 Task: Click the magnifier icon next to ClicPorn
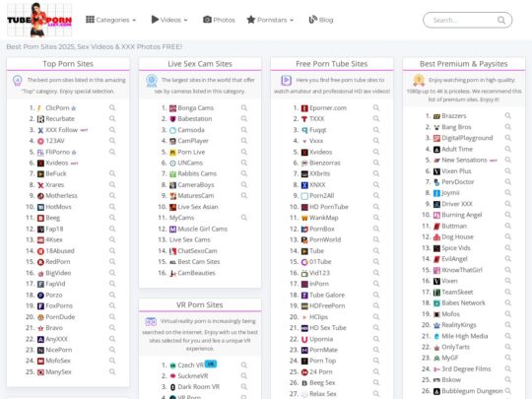tap(112, 107)
